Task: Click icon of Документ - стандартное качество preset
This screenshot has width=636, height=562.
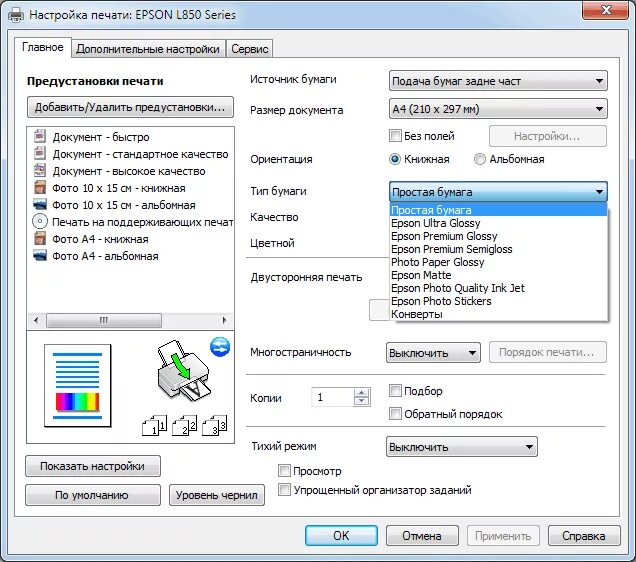Action: pos(40,153)
